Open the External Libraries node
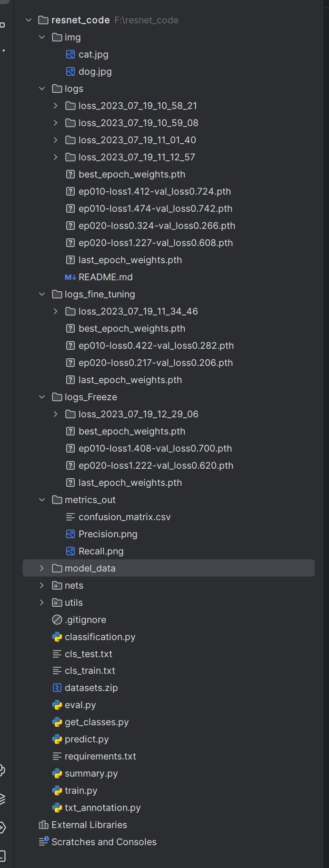This screenshot has width=329, height=868. pos(89,825)
